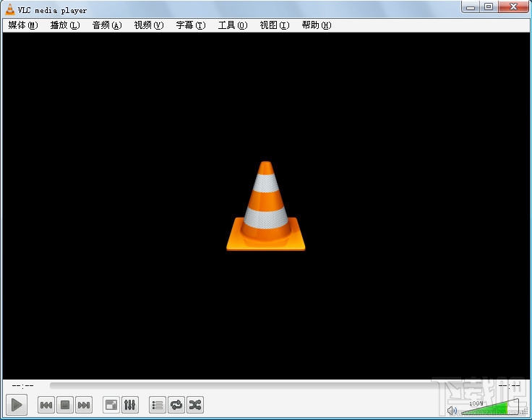The width and height of the screenshot is (532, 420).
Task: Open the 视图(I) menu
Action: 275,25
